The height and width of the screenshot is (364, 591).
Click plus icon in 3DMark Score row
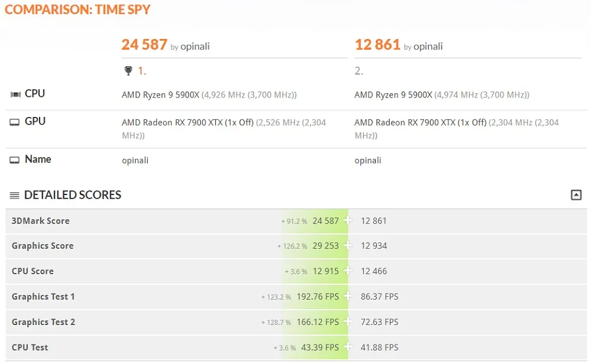point(348,220)
